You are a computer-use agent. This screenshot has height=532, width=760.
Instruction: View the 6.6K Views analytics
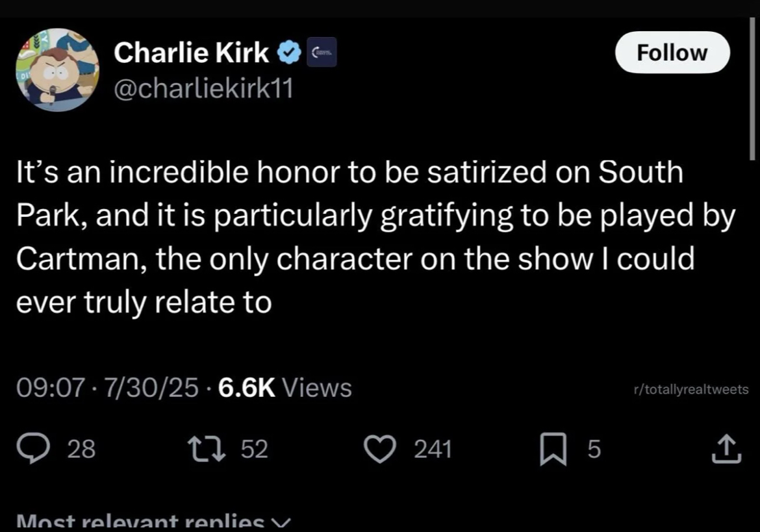pyautogui.click(x=285, y=388)
